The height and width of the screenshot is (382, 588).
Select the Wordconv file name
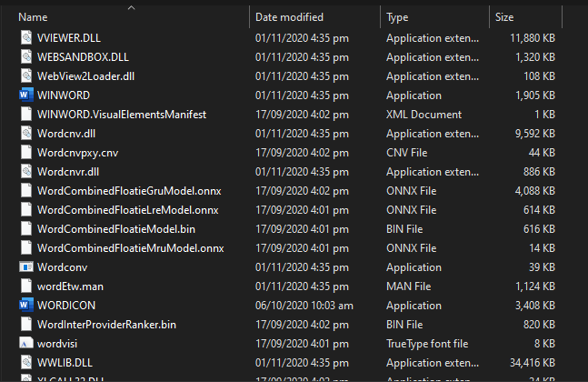click(x=62, y=267)
